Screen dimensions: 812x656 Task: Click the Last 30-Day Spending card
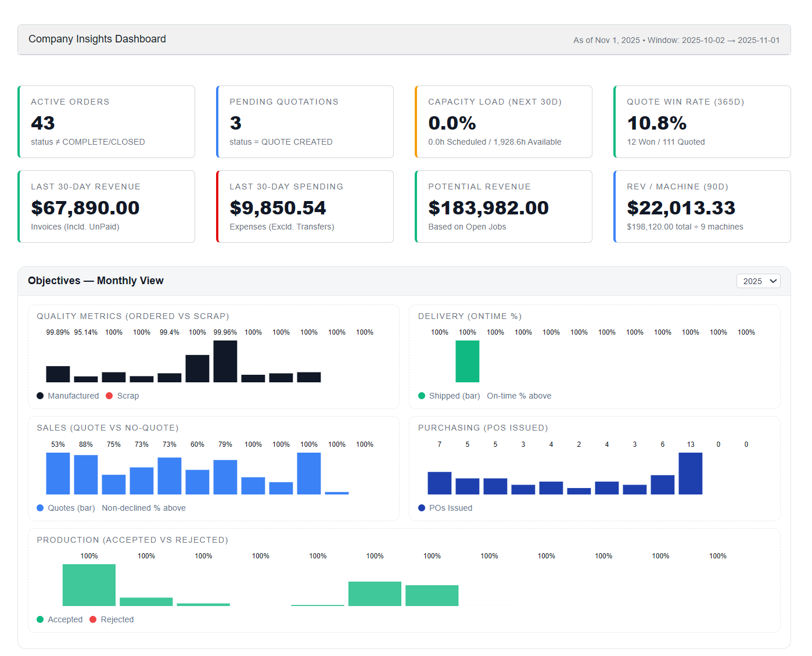pyautogui.click(x=306, y=207)
